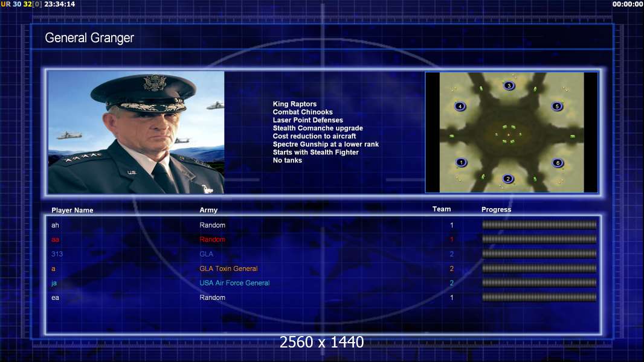Click start position 6 on map
Viewport: 644px width, 362px height.
point(558,163)
